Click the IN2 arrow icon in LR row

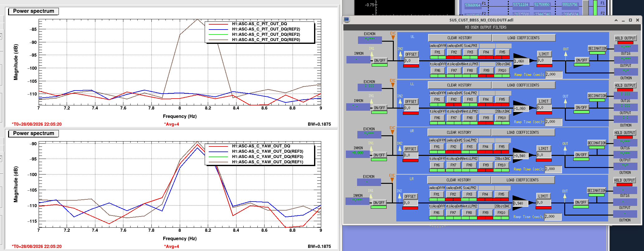(x=399, y=196)
